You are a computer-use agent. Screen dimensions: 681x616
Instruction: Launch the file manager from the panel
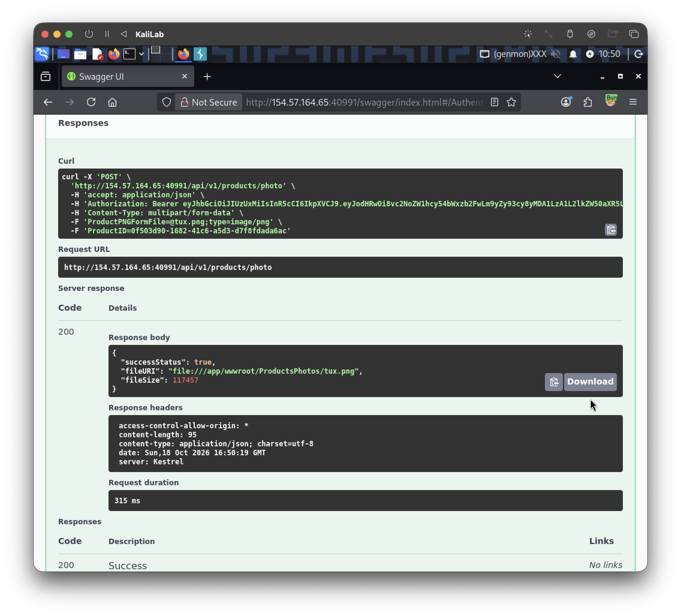point(80,54)
